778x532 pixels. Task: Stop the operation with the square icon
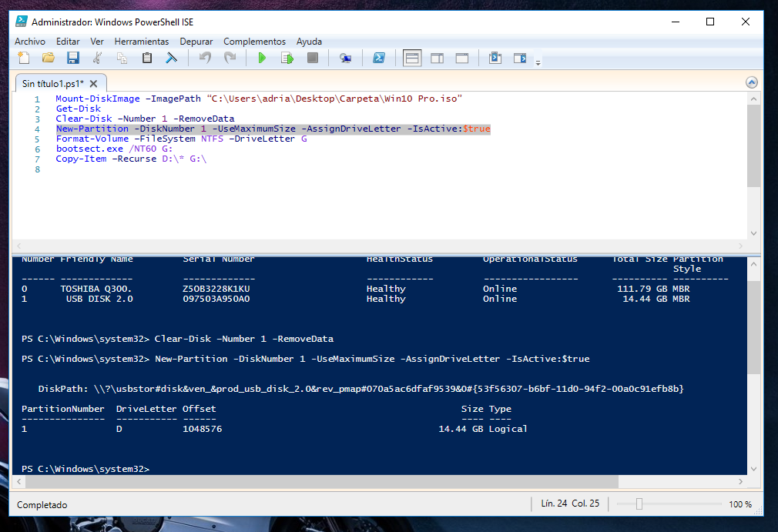click(313, 58)
